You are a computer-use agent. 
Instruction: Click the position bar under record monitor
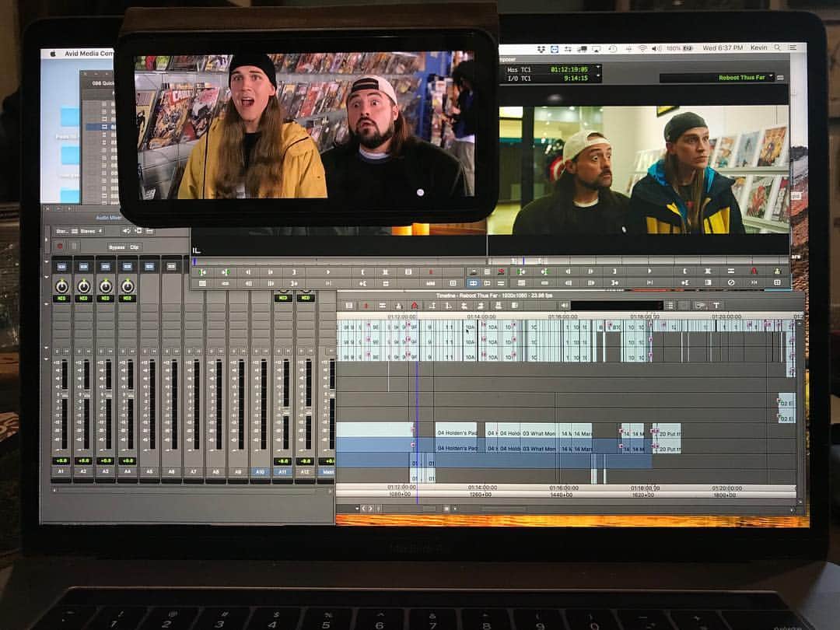[x=638, y=261]
